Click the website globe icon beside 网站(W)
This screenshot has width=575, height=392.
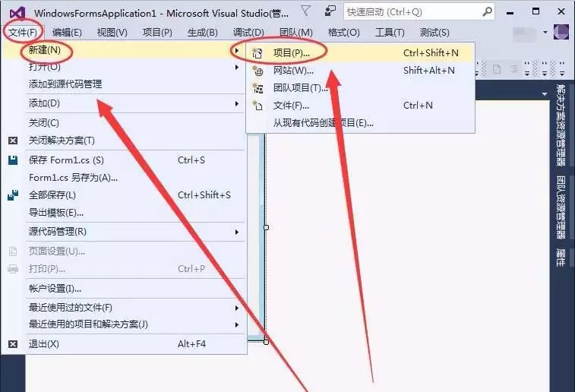(x=257, y=71)
